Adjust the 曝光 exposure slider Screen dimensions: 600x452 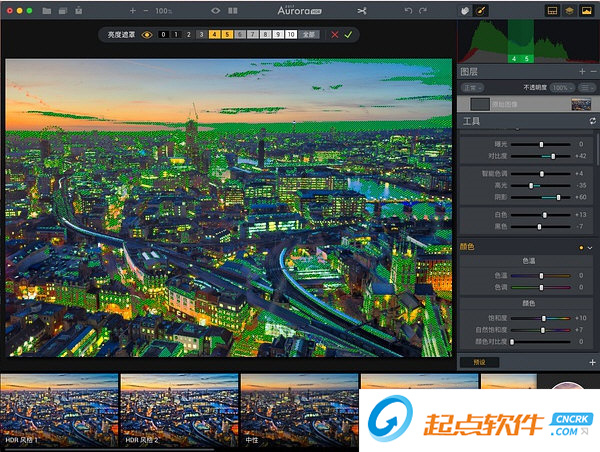541,144
